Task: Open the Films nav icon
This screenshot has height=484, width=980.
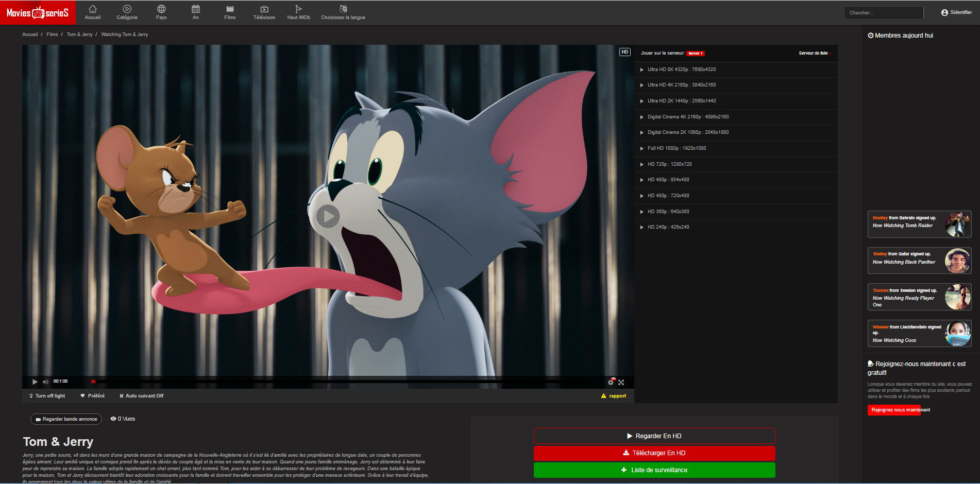Action: [x=230, y=9]
